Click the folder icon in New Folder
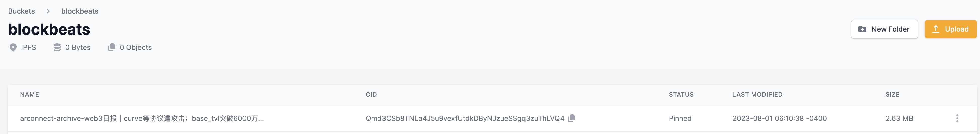980x134 pixels. [862, 29]
